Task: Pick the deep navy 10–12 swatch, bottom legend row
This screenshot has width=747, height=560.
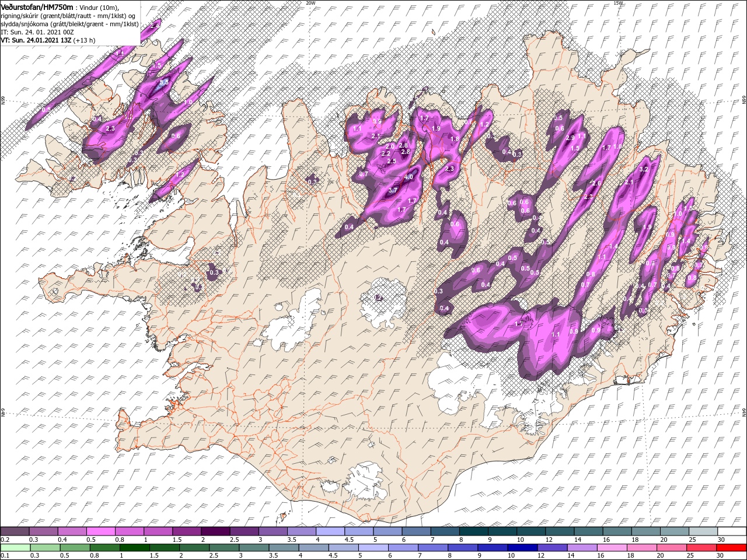Action: click(x=523, y=548)
